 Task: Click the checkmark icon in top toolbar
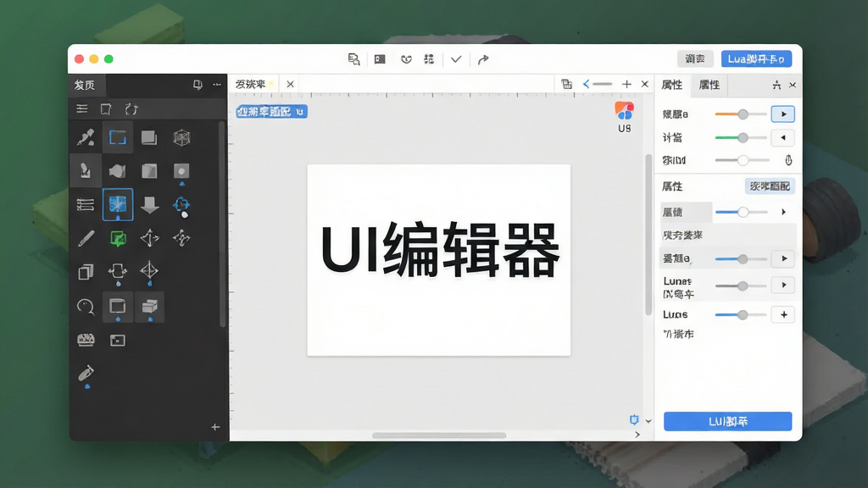[455, 59]
